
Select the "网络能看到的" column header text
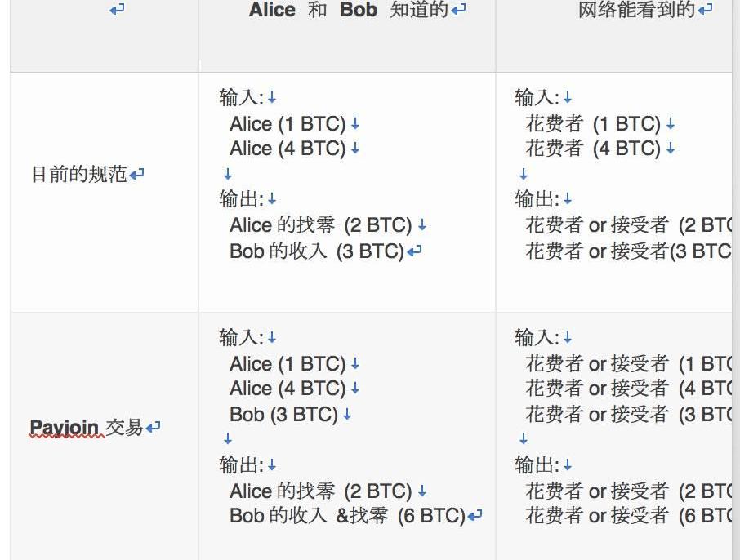pyautogui.click(x=635, y=10)
